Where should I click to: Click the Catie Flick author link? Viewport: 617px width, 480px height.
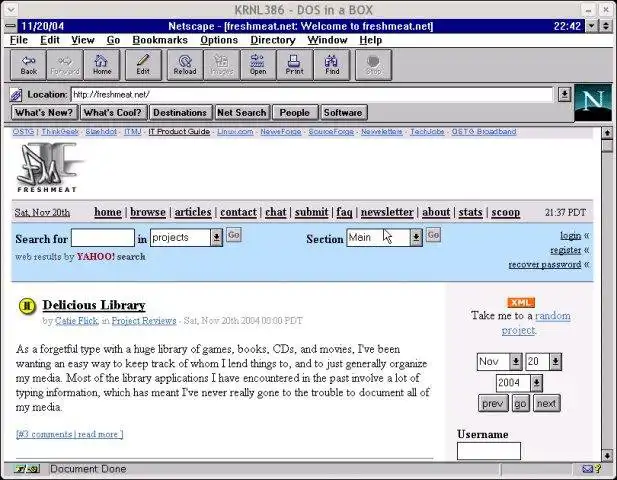click(77, 321)
